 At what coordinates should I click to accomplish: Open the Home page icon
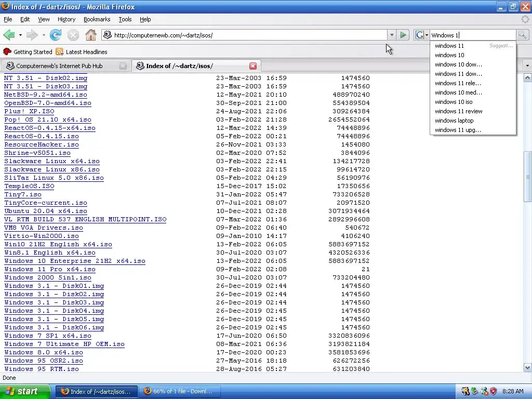(x=90, y=35)
